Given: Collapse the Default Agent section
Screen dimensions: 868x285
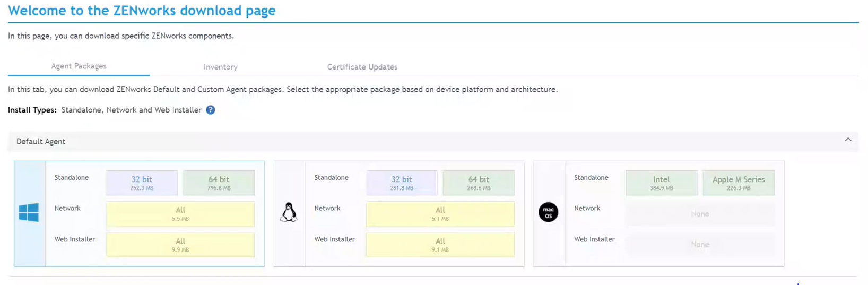Looking at the screenshot, I should pos(848,140).
